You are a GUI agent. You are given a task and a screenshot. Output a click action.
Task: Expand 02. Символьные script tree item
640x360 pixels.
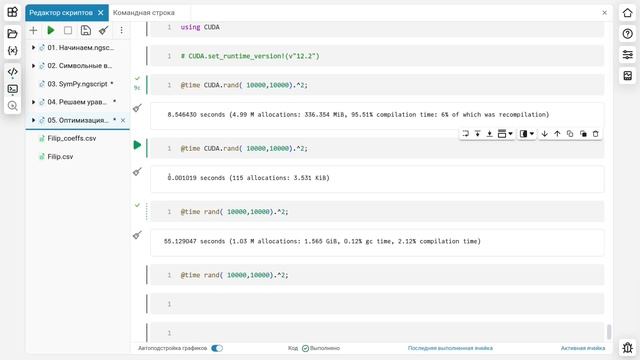(x=33, y=66)
